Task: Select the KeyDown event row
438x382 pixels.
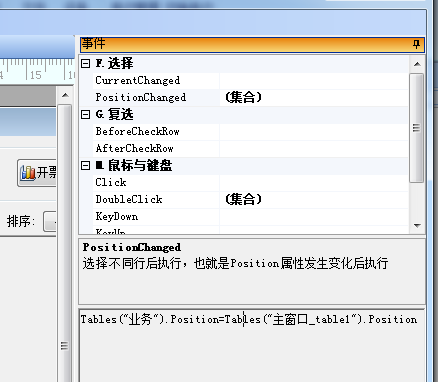Action: [250, 216]
